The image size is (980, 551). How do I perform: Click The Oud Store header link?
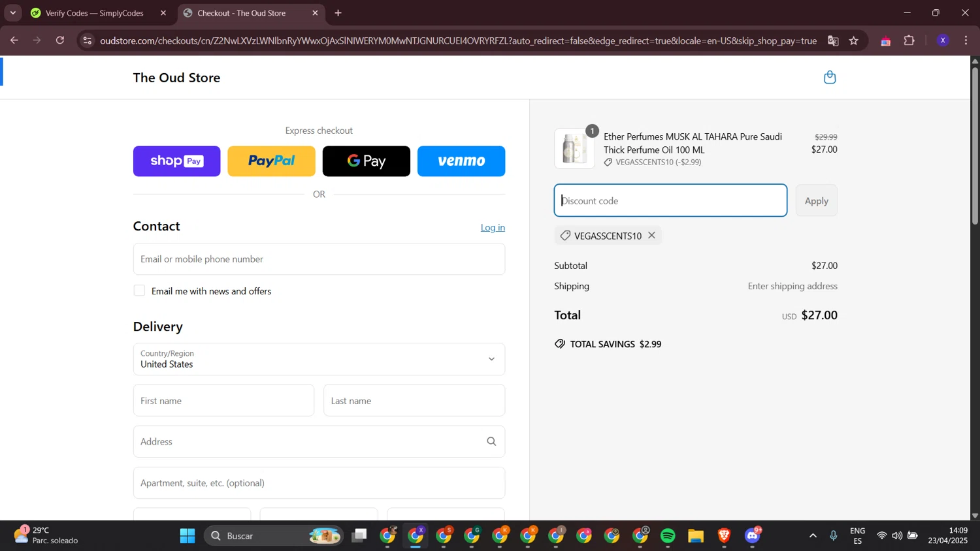pyautogui.click(x=176, y=78)
